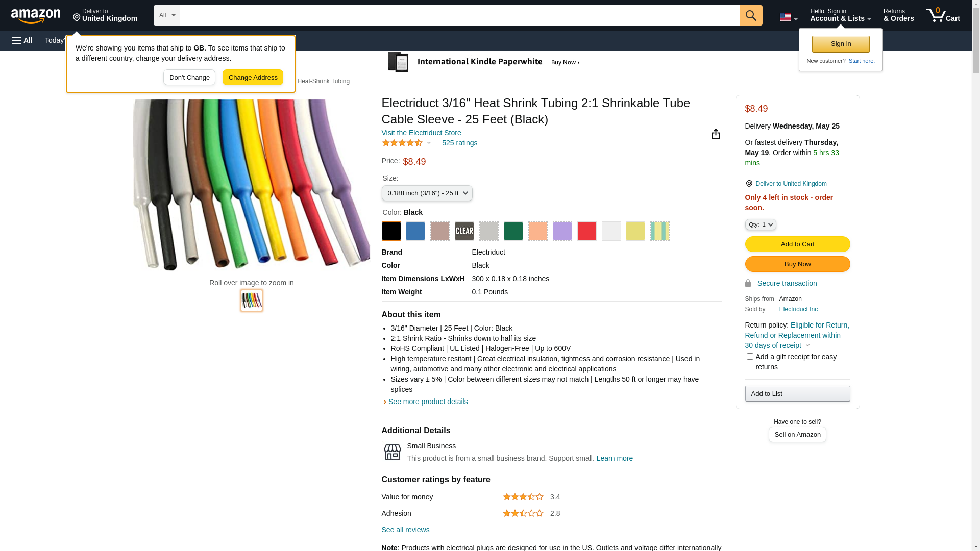Open Account & Lists menu
980x551 pixels.
(840, 15)
